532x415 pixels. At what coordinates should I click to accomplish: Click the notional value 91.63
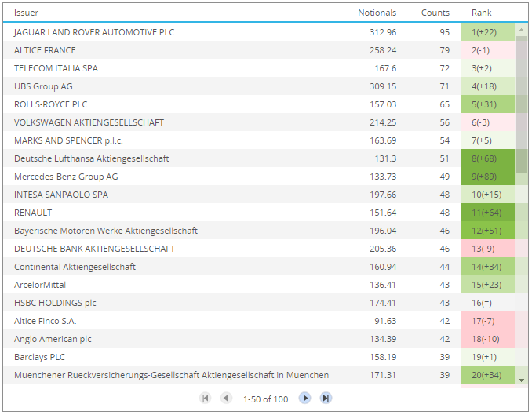coord(385,321)
